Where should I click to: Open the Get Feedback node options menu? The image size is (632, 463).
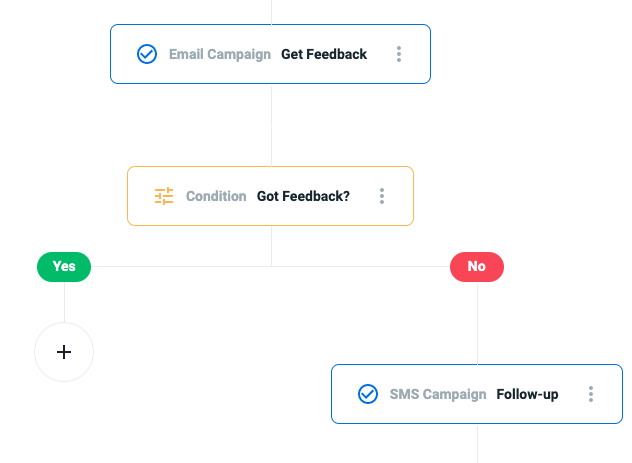point(399,54)
